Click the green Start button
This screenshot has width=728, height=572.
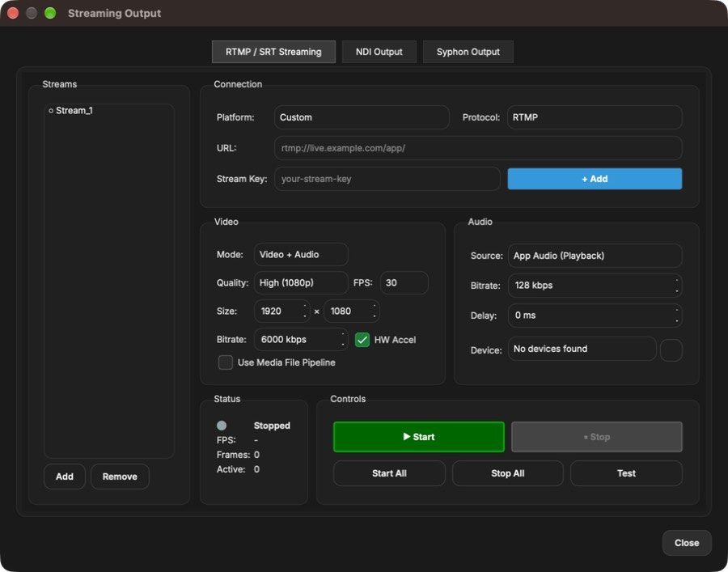click(x=419, y=437)
